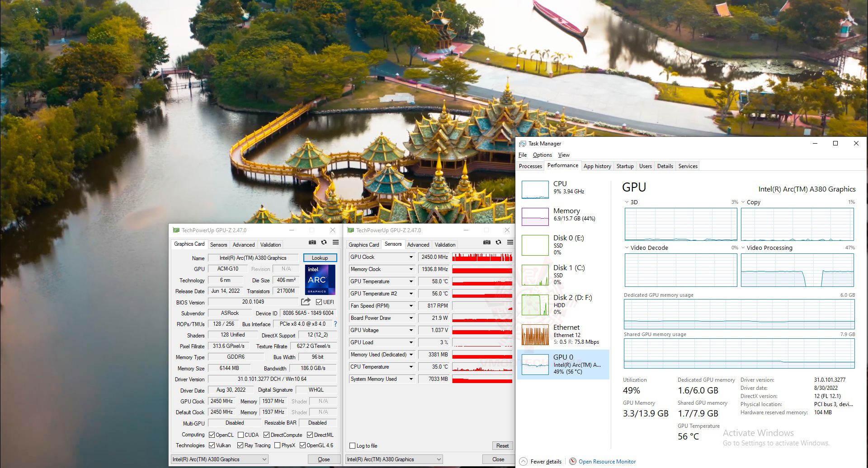The height and width of the screenshot is (468, 868).
Task: Click the Lookup button
Action: tap(320, 258)
